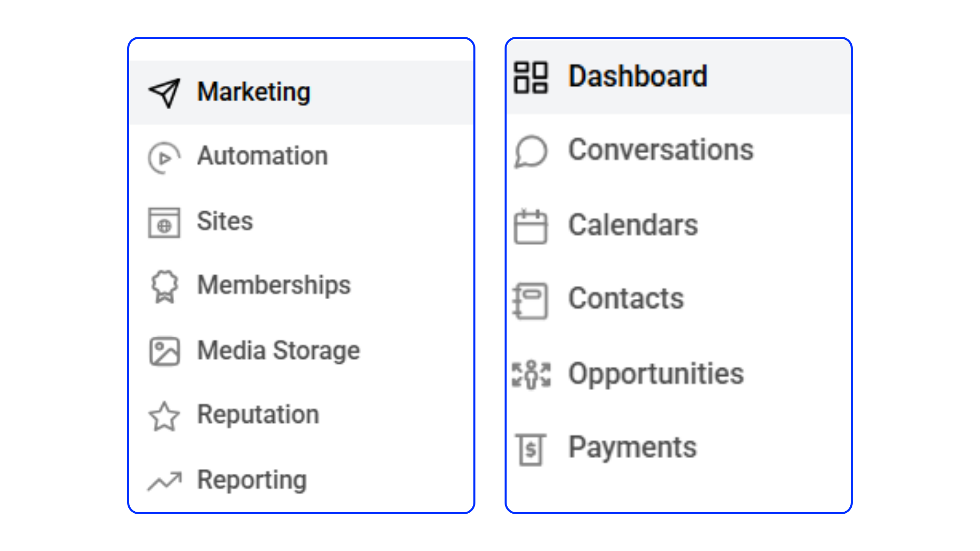The image size is (980, 551).
Task: Open the Media Storage image icon
Action: pyautogui.click(x=164, y=351)
